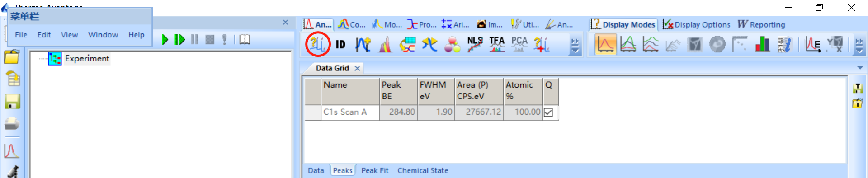Click the question-mark peak with red cross icon
Image resolution: width=868 pixels, height=178 pixels.
[542, 44]
